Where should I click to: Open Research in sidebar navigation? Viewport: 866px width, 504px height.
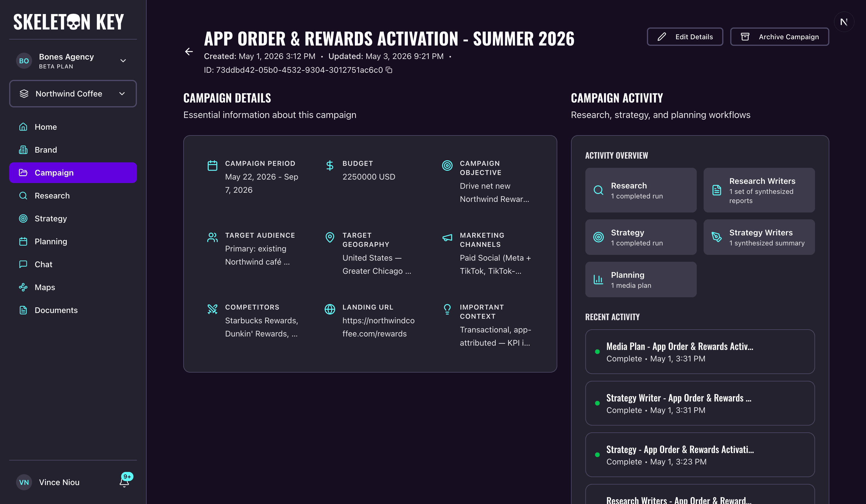click(x=73, y=196)
